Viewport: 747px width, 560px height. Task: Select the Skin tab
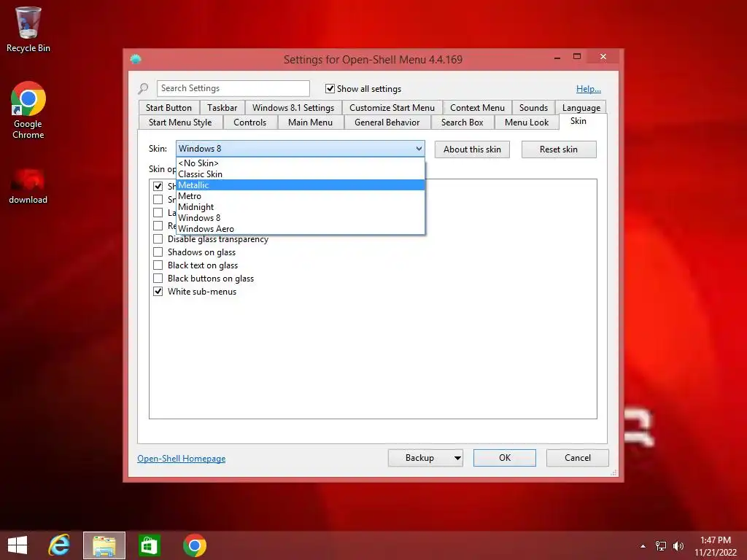[x=578, y=121]
